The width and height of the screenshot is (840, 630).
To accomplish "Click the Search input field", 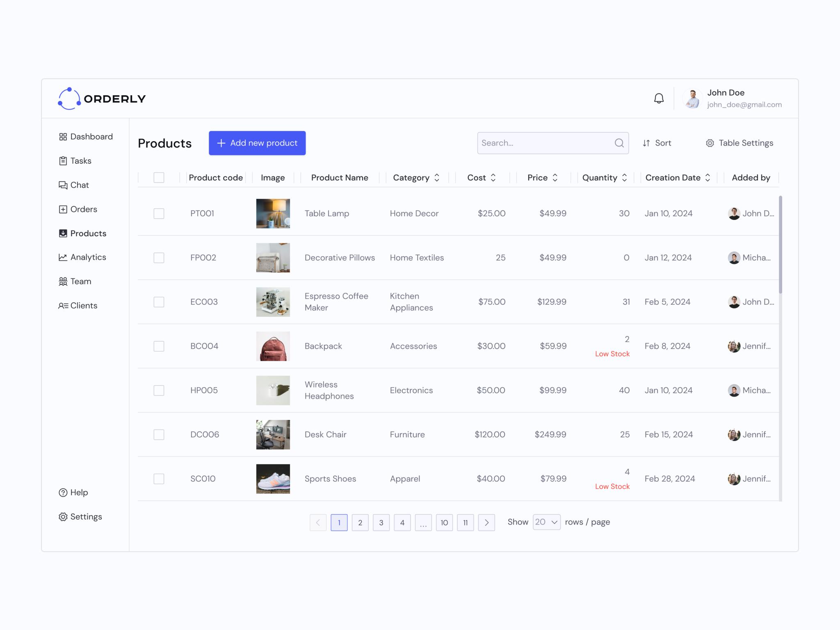I will 553,143.
